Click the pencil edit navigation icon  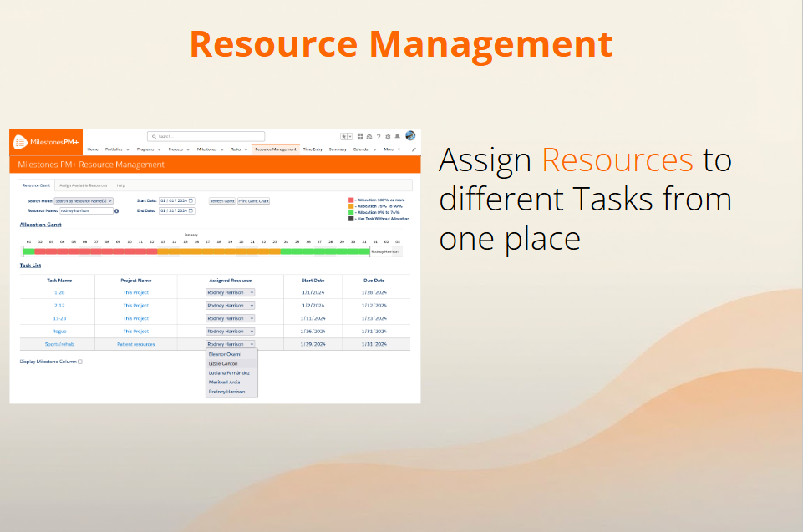(414, 149)
